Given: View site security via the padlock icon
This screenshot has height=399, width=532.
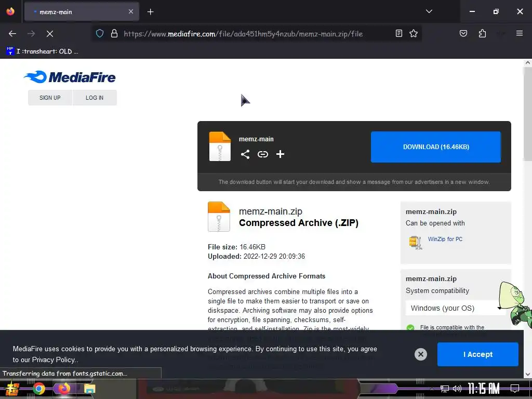Looking at the screenshot, I should 114,34.
